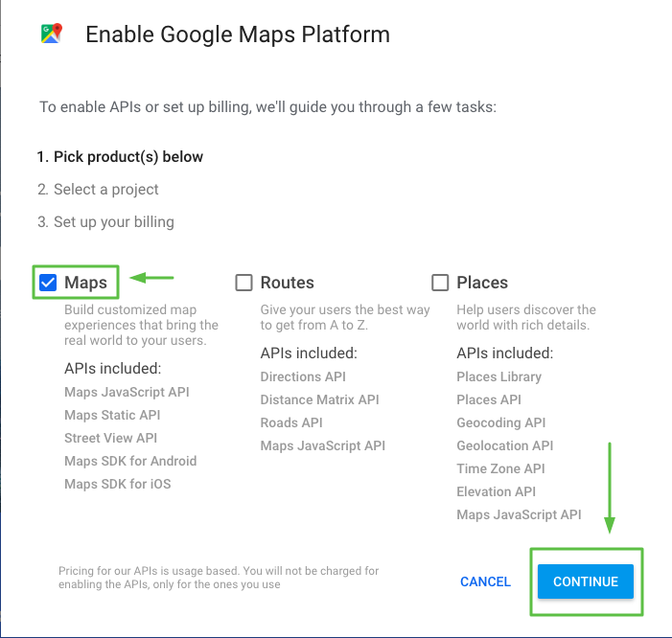Uncheck the Maps product checkbox

48,283
